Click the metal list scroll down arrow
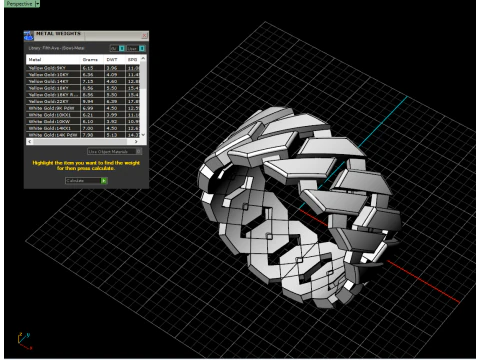480x360 pixels. 143,135
